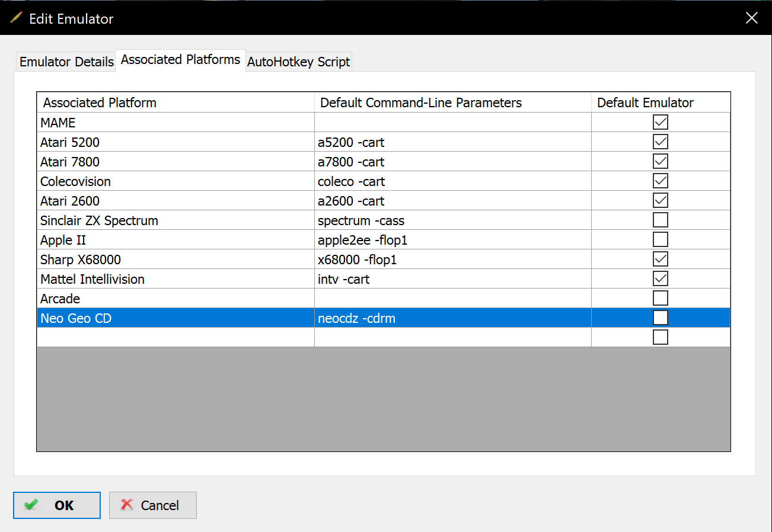This screenshot has width=772, height=532.
Task: Click the Arcade command-line parameters cell
Action: click(453, 298)
